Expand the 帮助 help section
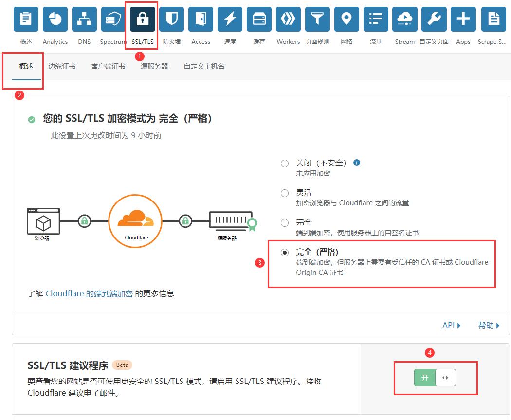This screenshot has height=420, width=511. pos(489,325)
